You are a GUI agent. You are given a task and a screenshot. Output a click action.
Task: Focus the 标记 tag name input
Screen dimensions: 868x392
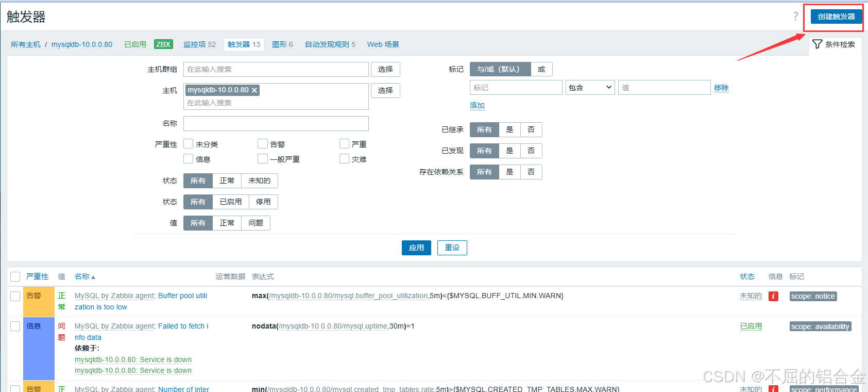point(516,88)
